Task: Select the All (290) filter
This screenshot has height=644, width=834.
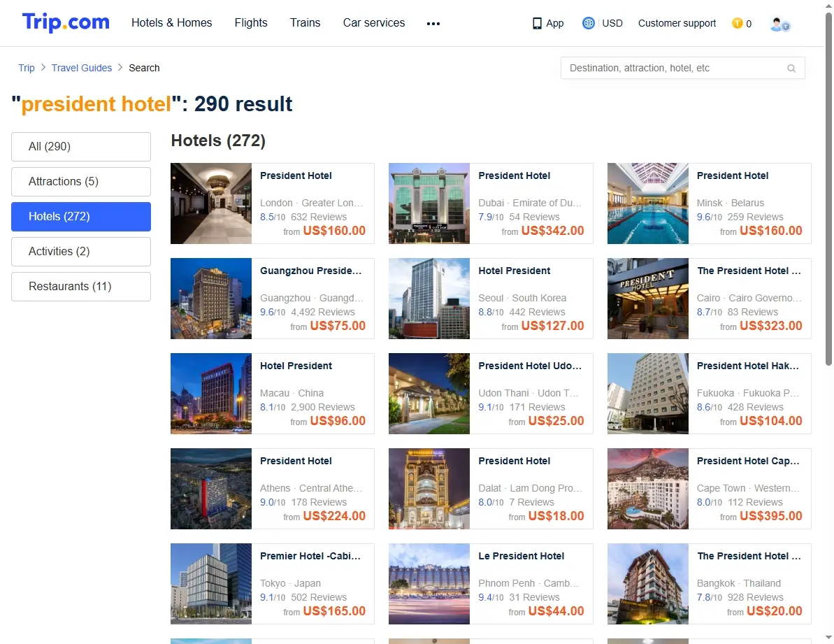Action: coord(81,147)
